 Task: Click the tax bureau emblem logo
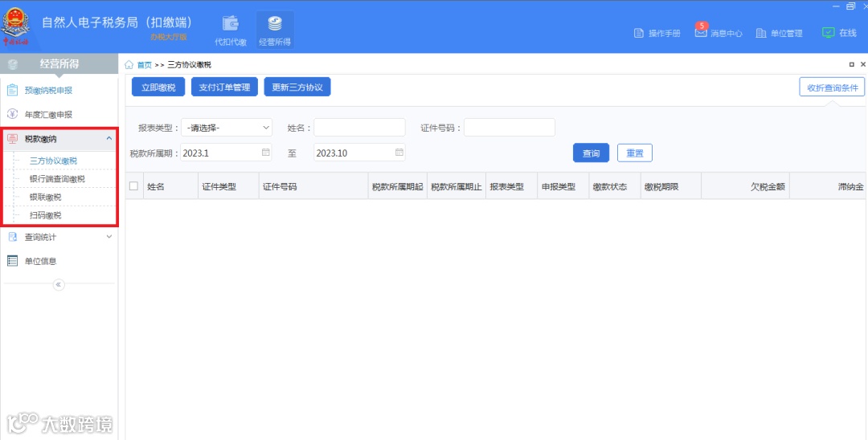pos(16,26)
